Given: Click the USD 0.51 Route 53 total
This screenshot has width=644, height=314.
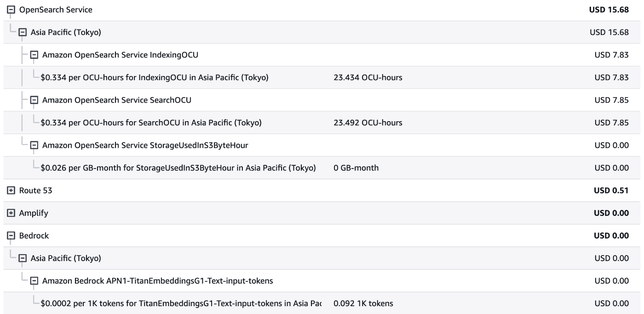Looking at the screenshot, I should (x=611, y=190).
